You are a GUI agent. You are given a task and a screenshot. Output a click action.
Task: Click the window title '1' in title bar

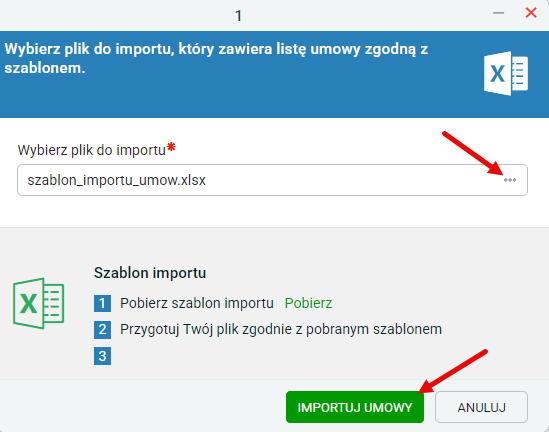click(x=238, y=16)
